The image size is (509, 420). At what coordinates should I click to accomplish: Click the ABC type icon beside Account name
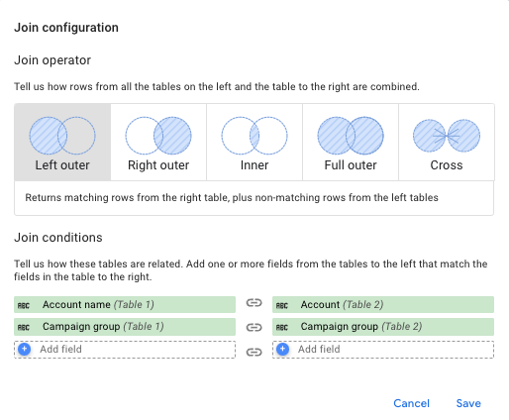click(x=24, y=305)
